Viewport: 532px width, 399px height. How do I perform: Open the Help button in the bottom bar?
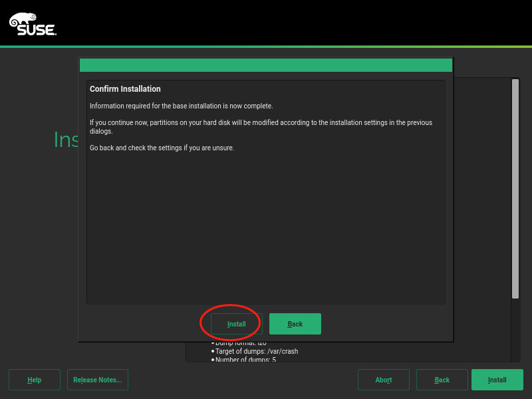pos(35,380)
